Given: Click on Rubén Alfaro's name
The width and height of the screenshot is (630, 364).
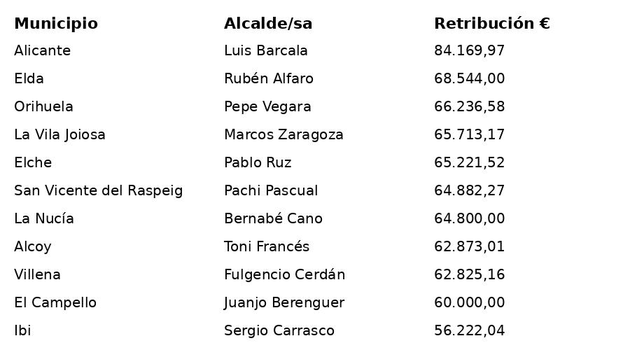Looking at the screenshot, I should point(269,79).
